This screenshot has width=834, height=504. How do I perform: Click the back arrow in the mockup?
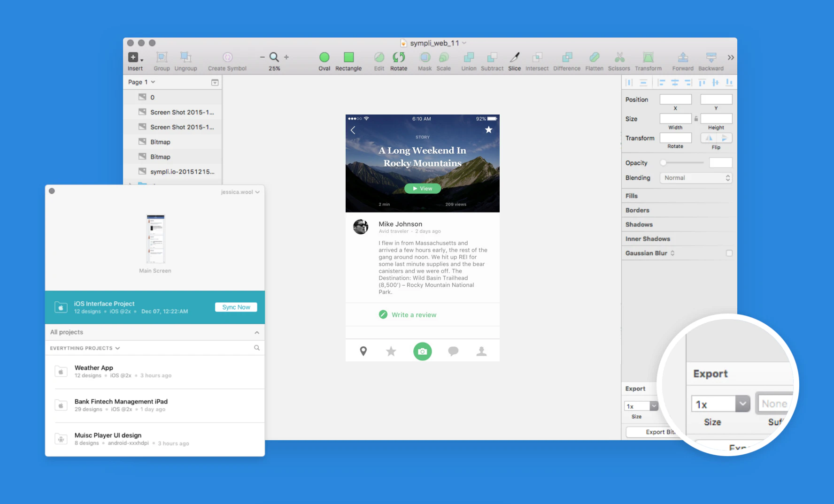click(x=353, y=130)
